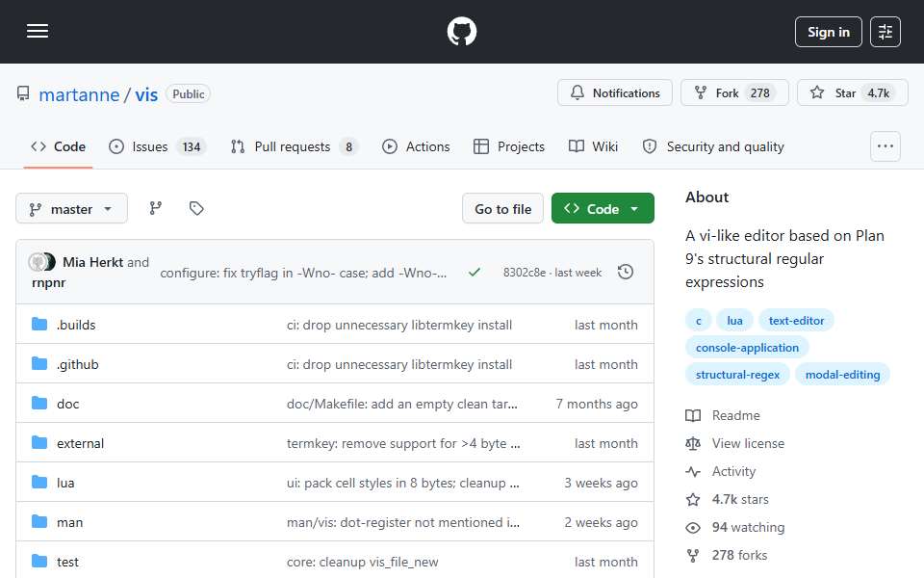
Task: Select the text-editor topic tag
Action: 796,320
